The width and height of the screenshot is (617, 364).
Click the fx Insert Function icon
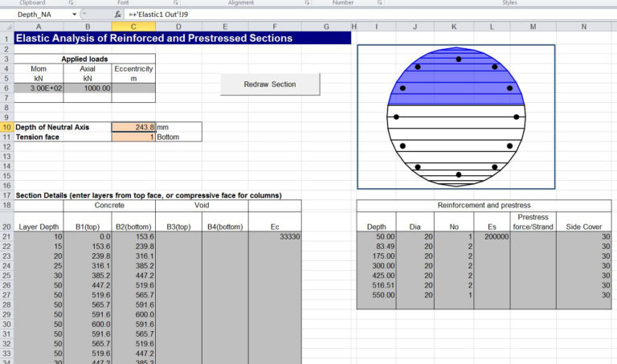tap(118, 14)
